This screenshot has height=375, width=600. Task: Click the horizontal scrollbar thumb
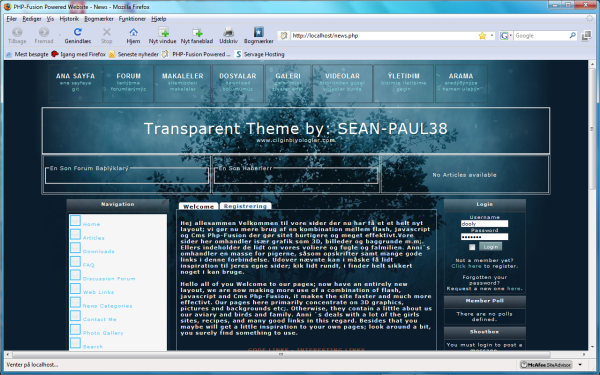coord(281,354)
